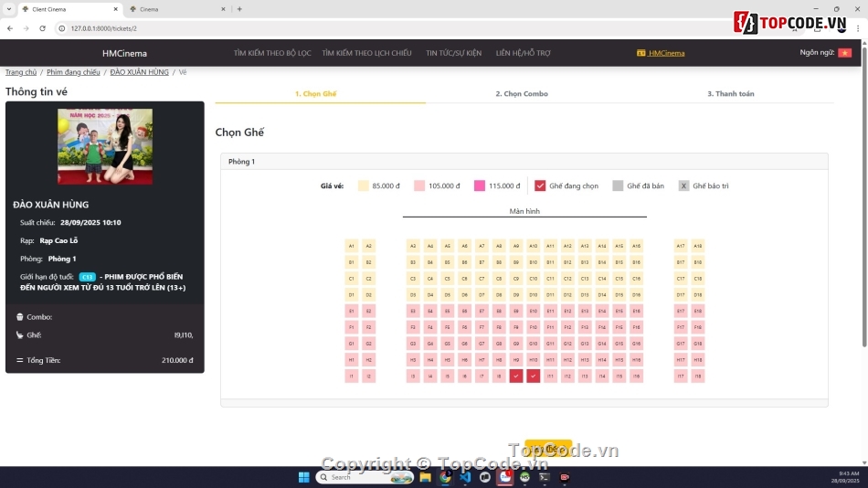Go to step '2. Chọn Combo'
The height and width of the screenshot is (488, 868).
[x=522, y=94]
